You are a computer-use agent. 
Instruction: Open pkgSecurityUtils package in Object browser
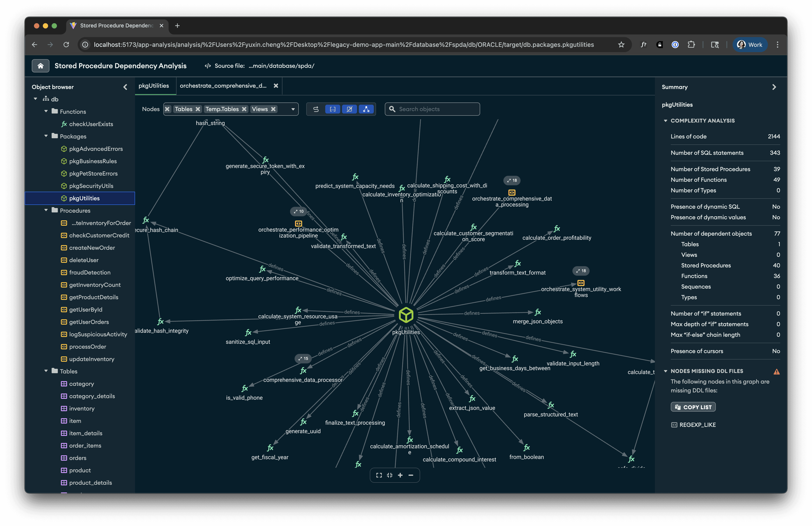91,186
